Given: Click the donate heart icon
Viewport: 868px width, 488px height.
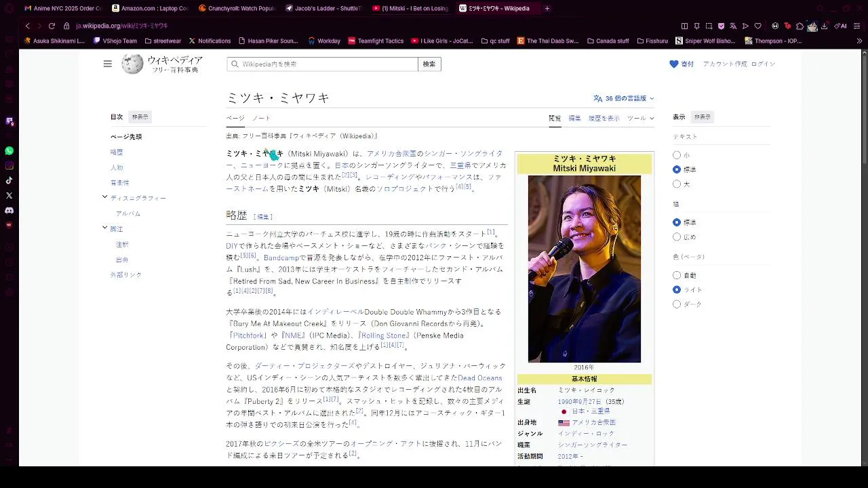Looking at the screenshot, I should [x=674, y=64].
